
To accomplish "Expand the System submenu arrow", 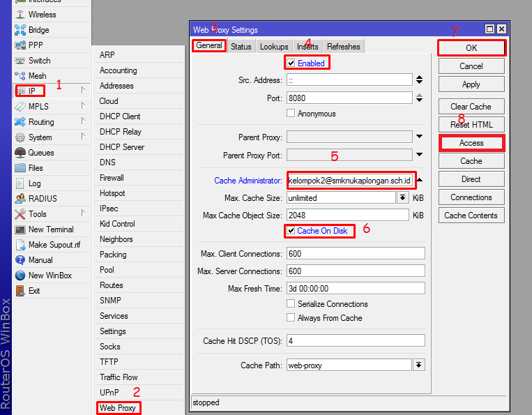I will pyautogui.click(x=83, y=136).
